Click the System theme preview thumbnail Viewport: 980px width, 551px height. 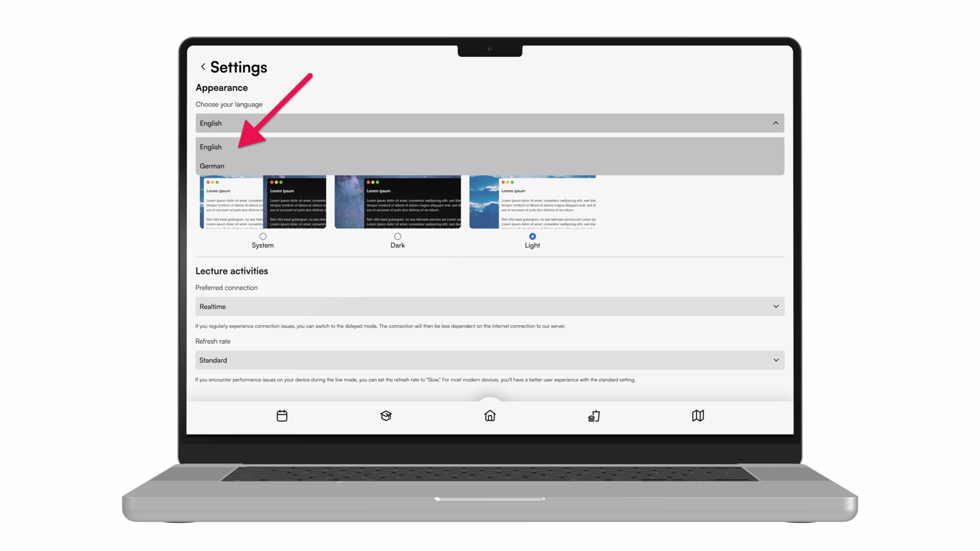(263, 202)
